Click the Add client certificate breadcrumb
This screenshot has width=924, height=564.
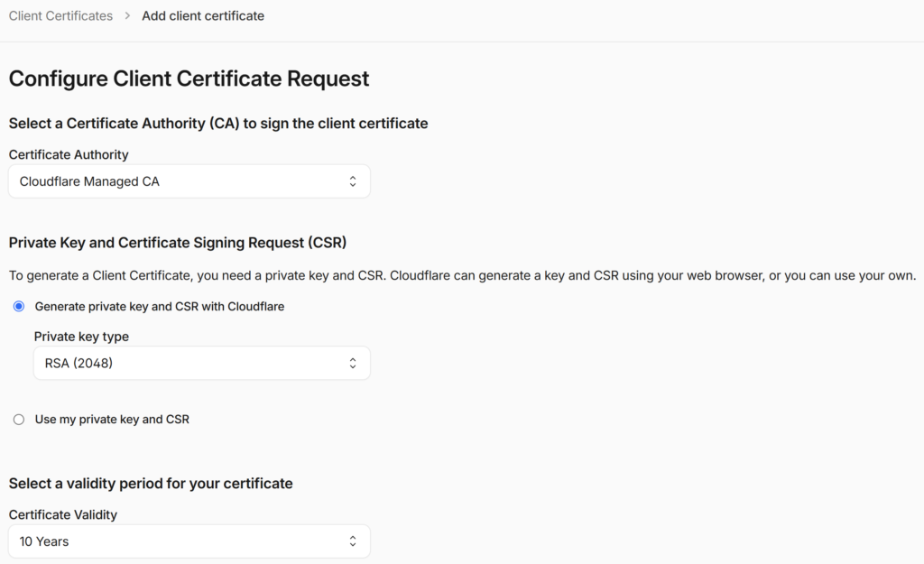coord(203,16)
